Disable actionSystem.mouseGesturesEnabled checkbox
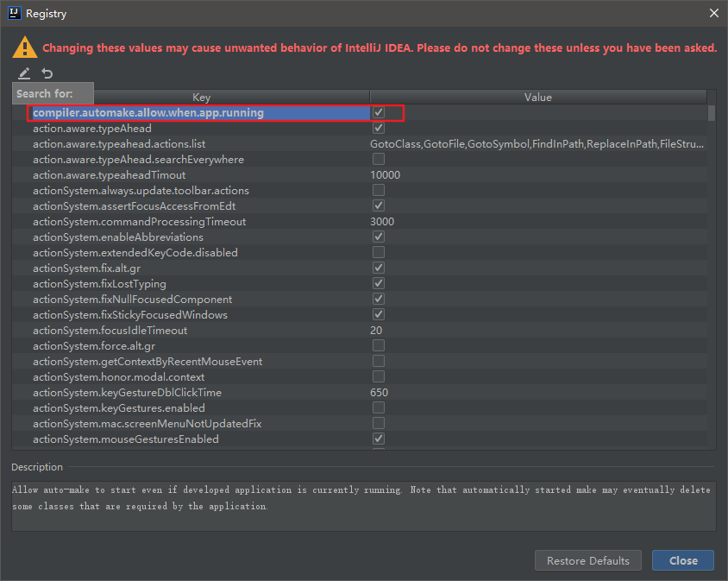 tap(379, 439)
